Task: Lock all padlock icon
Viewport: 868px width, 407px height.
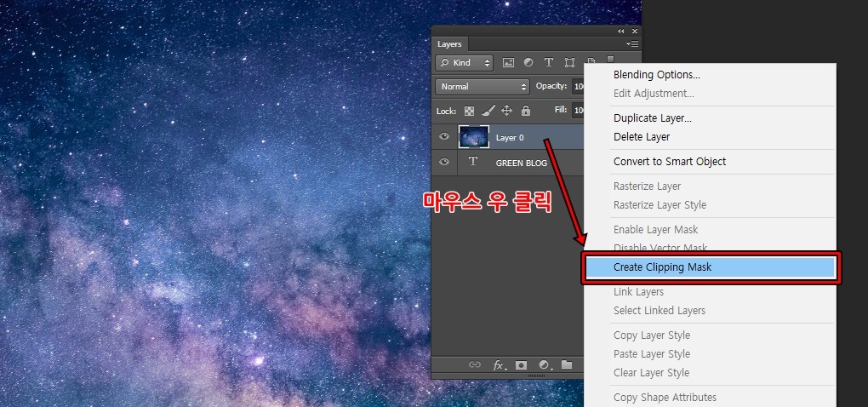Action: tap(526, 111)
